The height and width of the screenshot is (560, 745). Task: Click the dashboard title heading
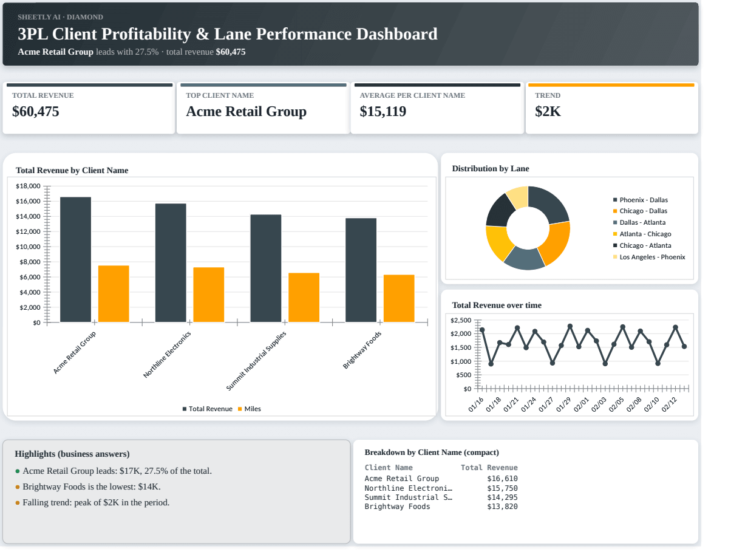click(x=228, y=34)
